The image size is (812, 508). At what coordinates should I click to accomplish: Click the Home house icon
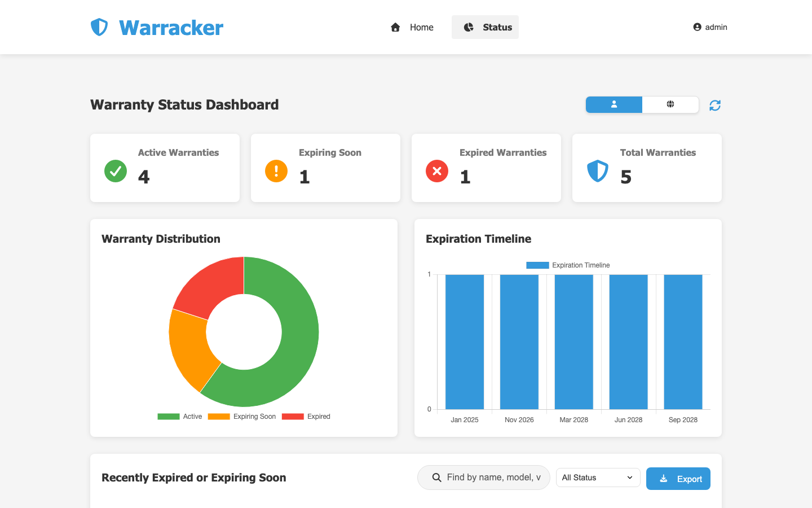[395, 27]
